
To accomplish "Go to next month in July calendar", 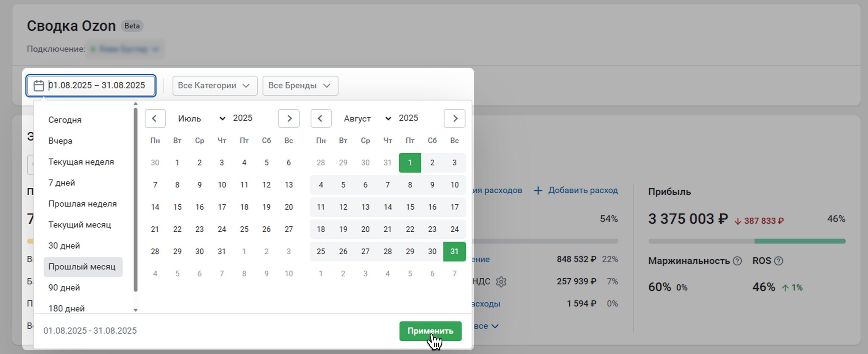I will (289, 118).
